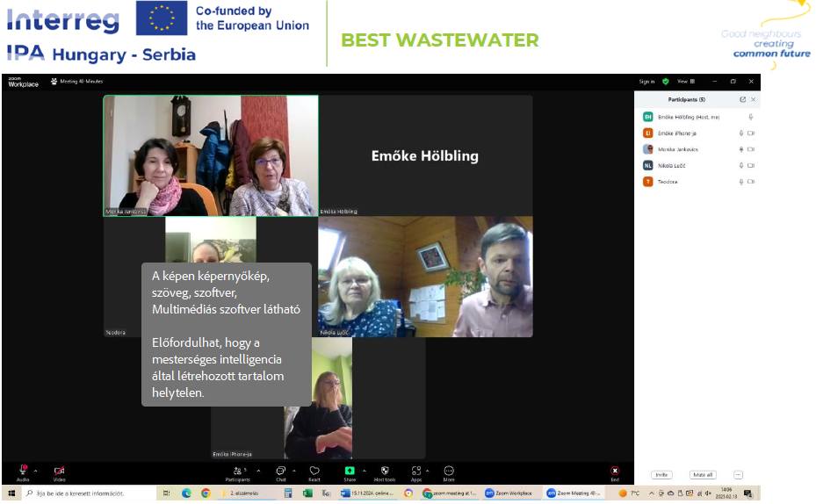Open Google Chrome icon on the taskbar
Viewport: 816px width, 504px height.
[206, 493]
